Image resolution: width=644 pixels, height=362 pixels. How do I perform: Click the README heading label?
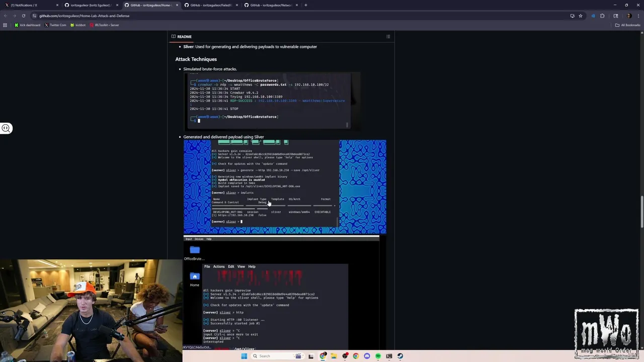(x=184, y=36)
